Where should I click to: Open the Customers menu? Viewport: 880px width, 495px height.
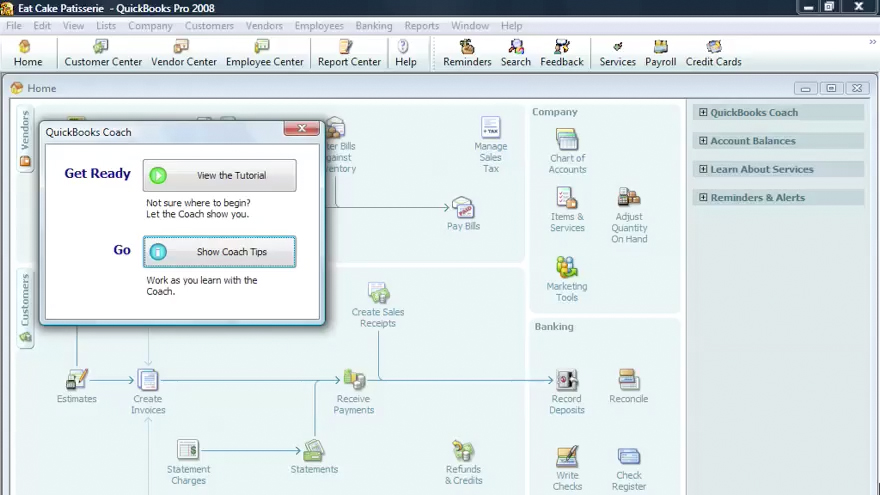(x=209, y=26)
